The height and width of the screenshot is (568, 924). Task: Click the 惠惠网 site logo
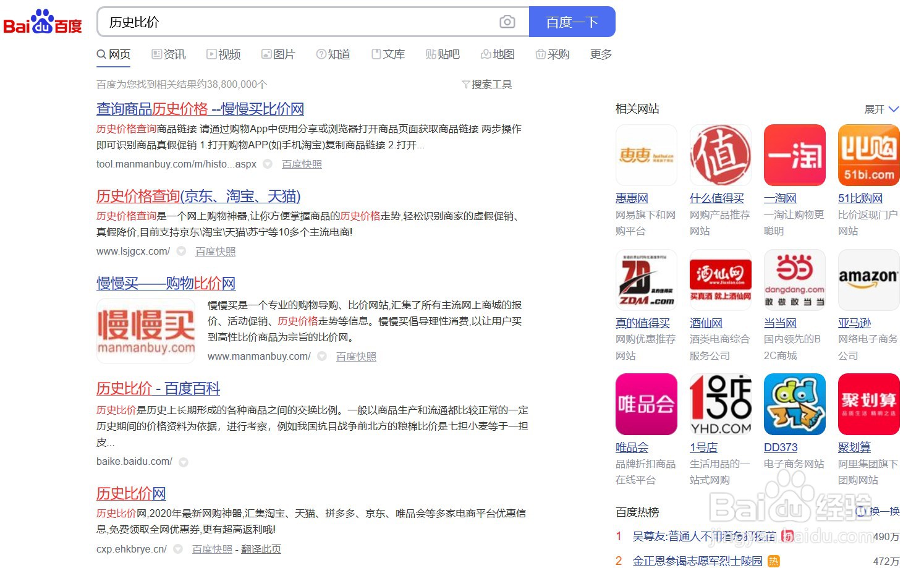tap(646, 155)
